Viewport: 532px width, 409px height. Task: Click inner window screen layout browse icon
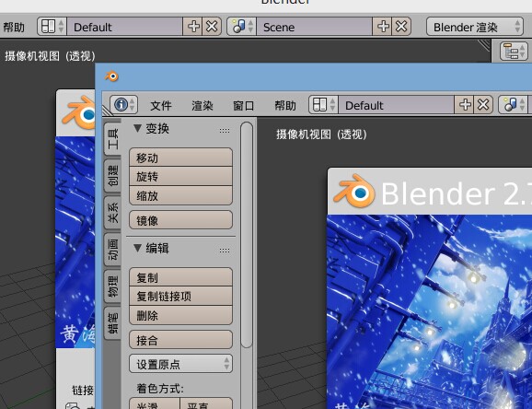[x=323, y=105]
